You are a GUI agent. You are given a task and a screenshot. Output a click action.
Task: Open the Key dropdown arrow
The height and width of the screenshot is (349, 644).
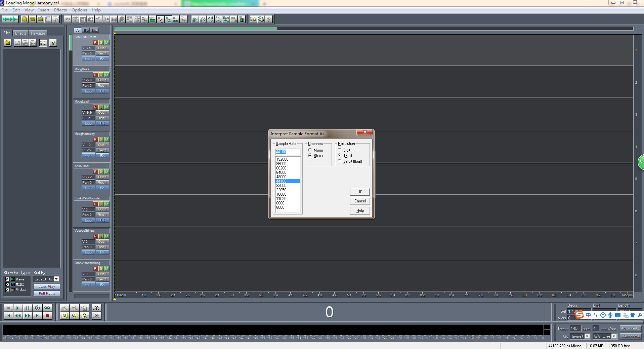[587, 336]
